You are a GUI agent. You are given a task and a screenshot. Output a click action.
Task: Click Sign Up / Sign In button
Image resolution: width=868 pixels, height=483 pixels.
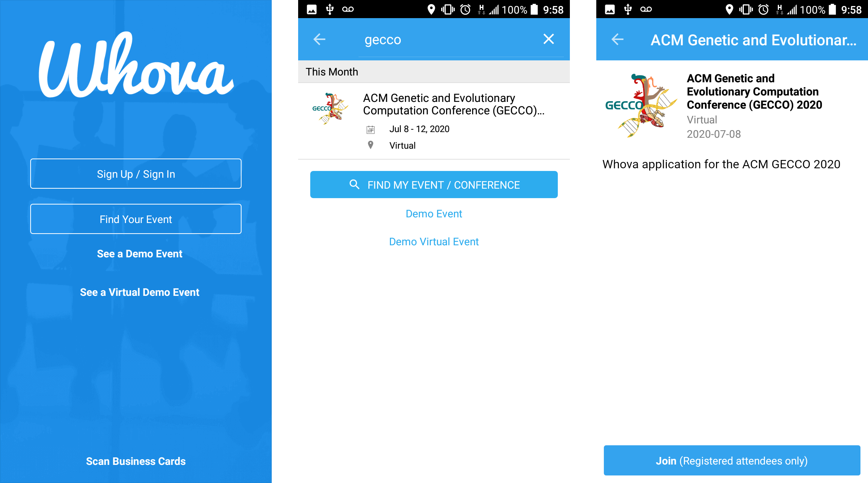pyautogui.click(x=135, y=174)
